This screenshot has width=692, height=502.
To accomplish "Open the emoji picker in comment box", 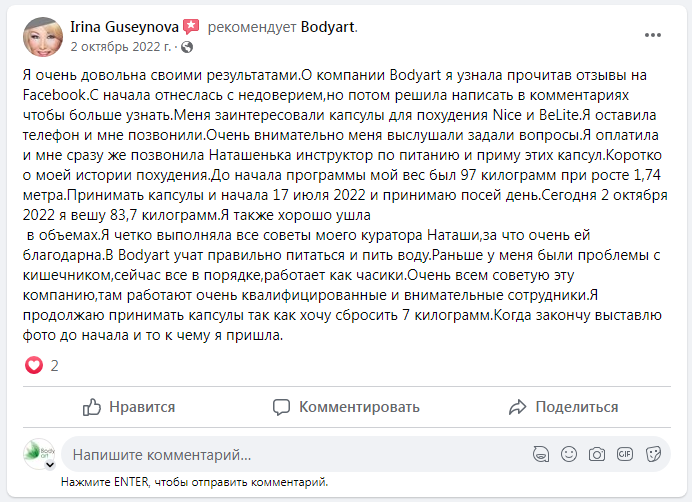I will coord(569,454).
